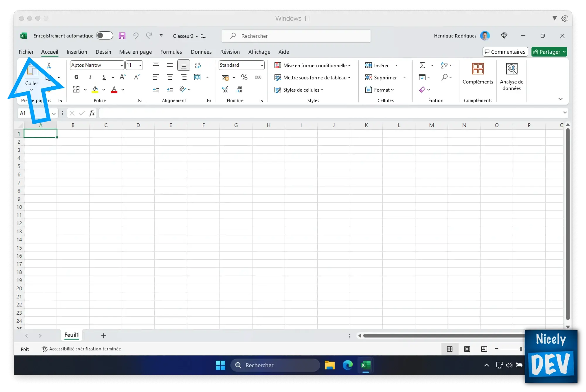Click the green Partager button
Viewport: 586px width, 392px height.
click(549, 52)
